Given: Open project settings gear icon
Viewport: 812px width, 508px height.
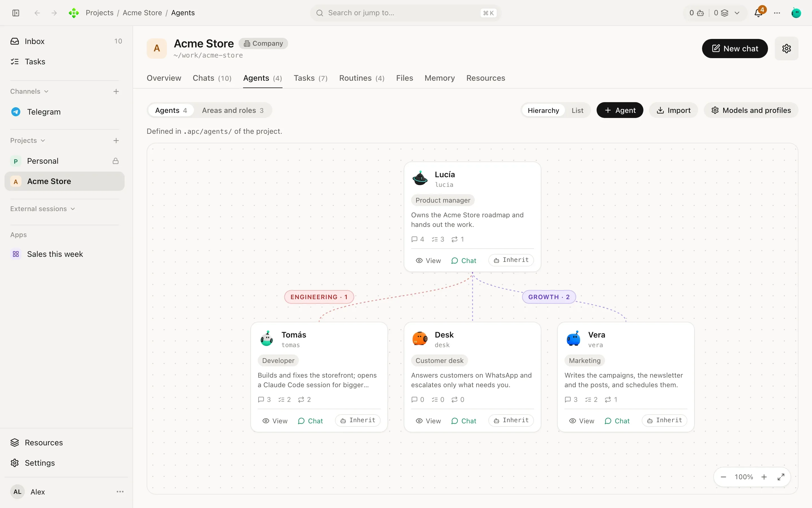Looking at the screenshot, I should (x=787, y=48).
